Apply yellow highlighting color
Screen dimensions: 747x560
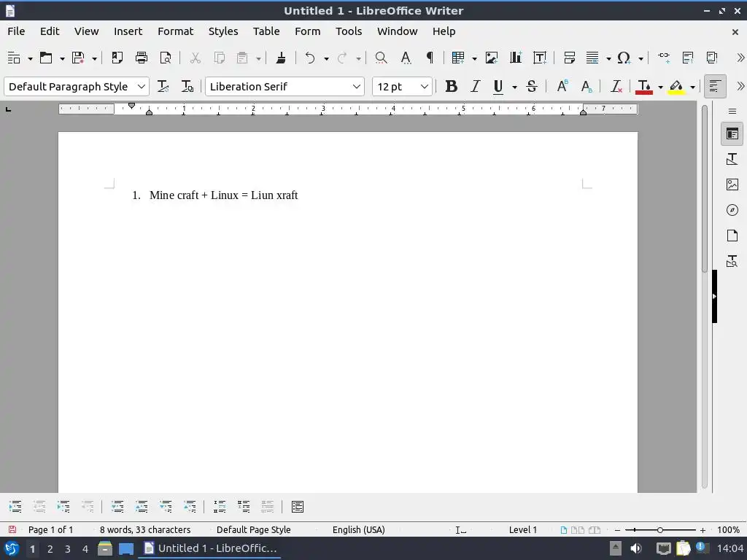[676, 87]
